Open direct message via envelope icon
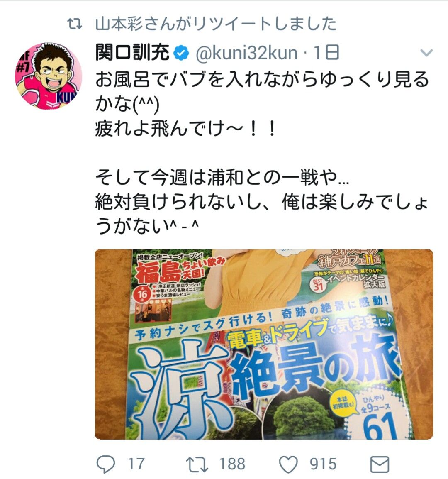The width and height of the screenshot is (448, 479). [x=380, y=464]
